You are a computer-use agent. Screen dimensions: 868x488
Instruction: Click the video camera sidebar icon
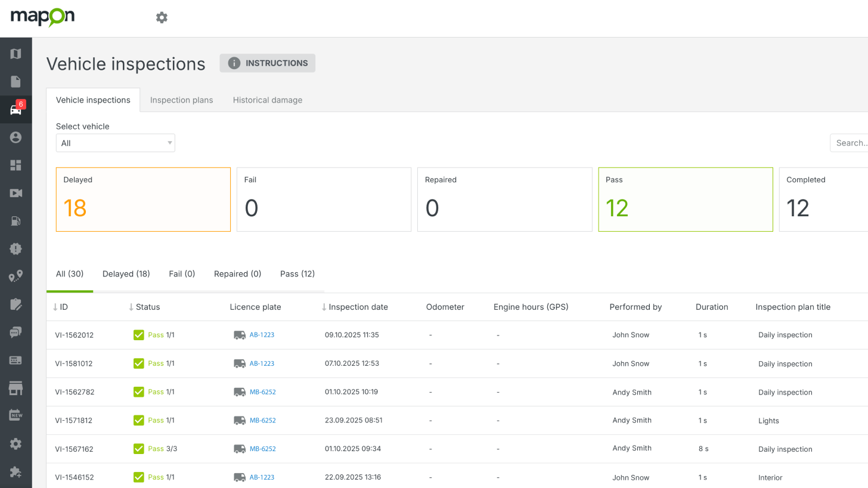[15, 193]
